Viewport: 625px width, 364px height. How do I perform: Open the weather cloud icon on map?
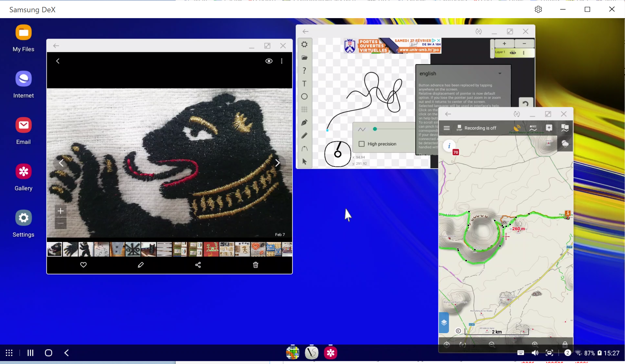pos(565,144)
